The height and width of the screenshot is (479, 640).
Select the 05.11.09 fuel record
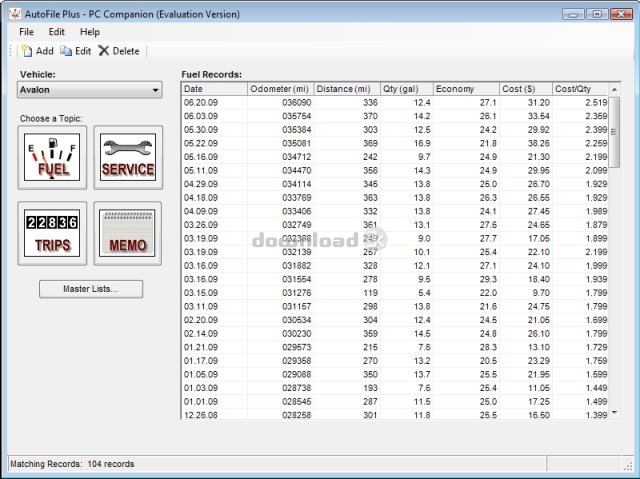tap(395, 171)
